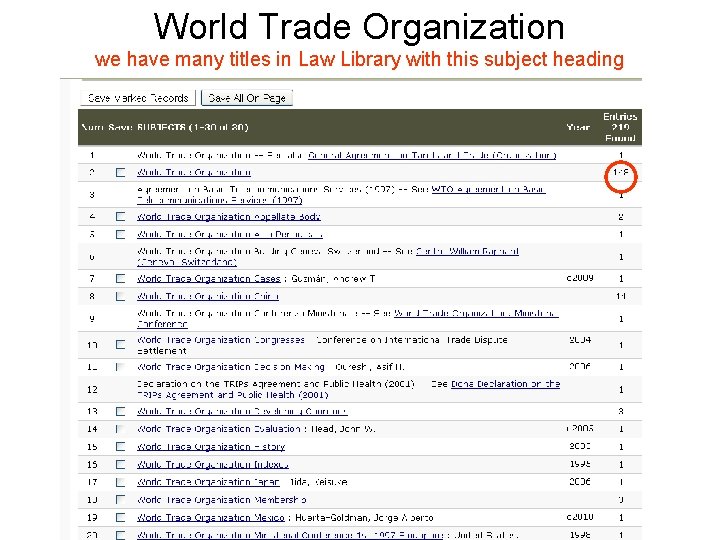Image resolution: width=720 pixels, height=540 pixels.
Task: Open the row 2 World Trade Organization link
Action: (x=194, y=173)
